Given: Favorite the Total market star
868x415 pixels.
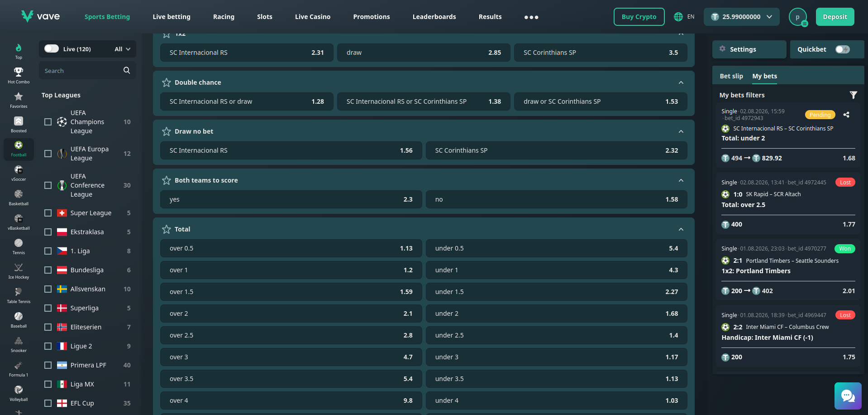Looking at the screenshot, I should 167,229.
